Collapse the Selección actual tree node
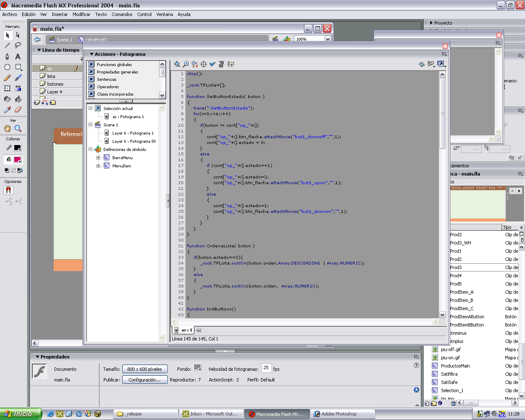 coord(90,108)
